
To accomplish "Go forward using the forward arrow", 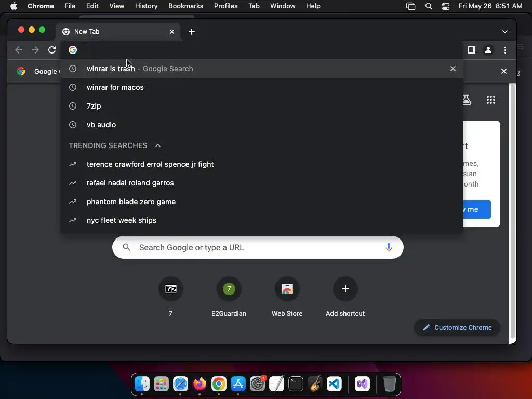I will [35, 50].
